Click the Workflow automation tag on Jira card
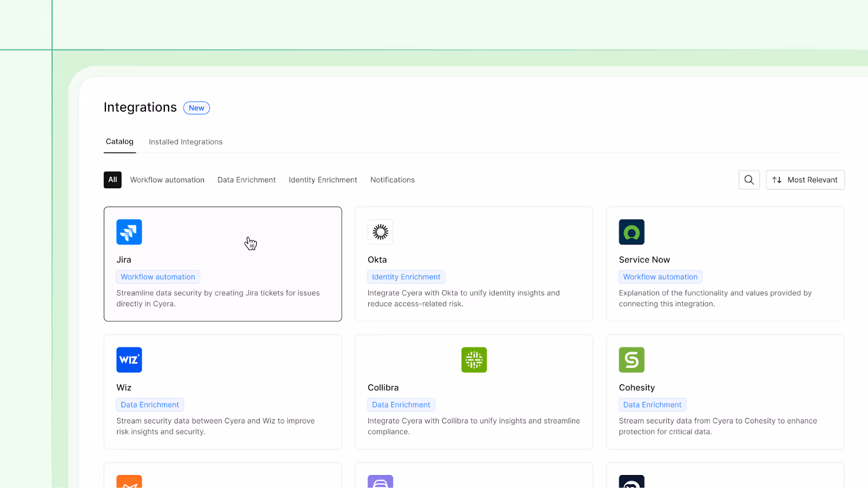The height and width of the screenshot is (488, 868). point(158,277)
